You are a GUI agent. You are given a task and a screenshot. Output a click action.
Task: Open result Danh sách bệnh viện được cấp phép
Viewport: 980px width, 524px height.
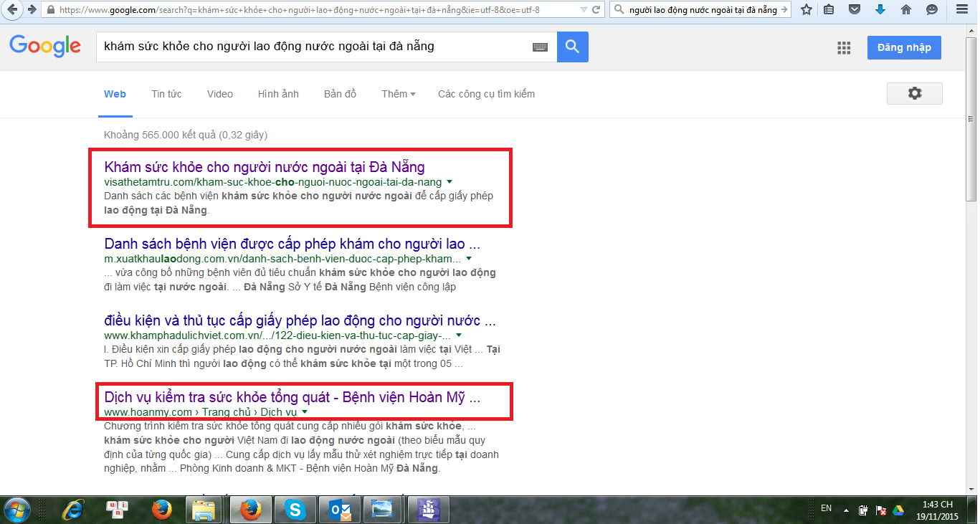coord(292,243)
